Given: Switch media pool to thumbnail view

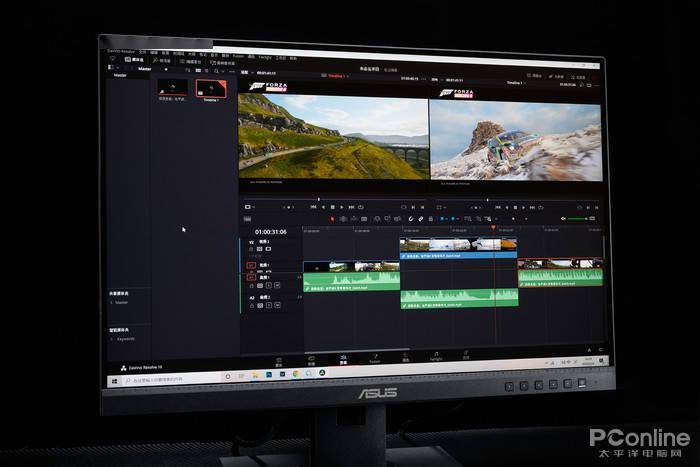Looking at the screenshot, I should [x=198, y=71].
